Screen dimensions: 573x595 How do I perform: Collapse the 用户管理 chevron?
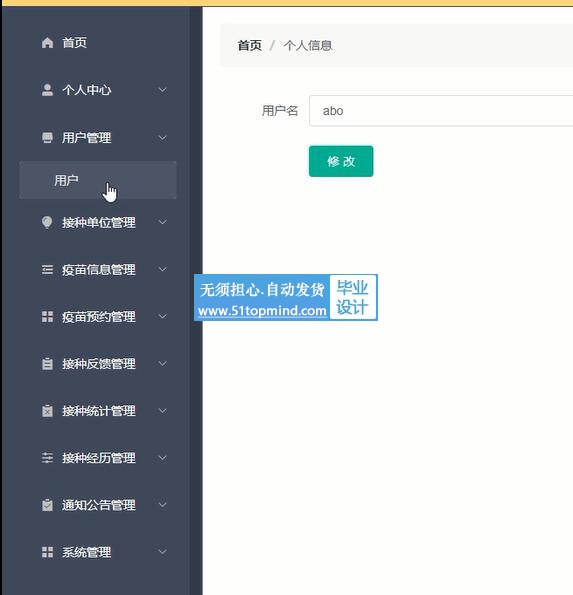pyautogui.click(x=162, y=137)
